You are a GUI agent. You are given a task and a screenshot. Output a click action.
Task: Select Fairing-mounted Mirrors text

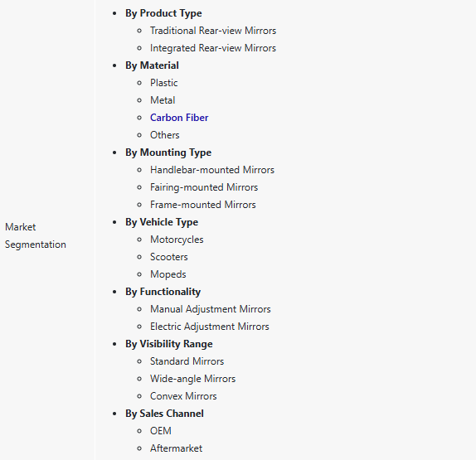204,187
